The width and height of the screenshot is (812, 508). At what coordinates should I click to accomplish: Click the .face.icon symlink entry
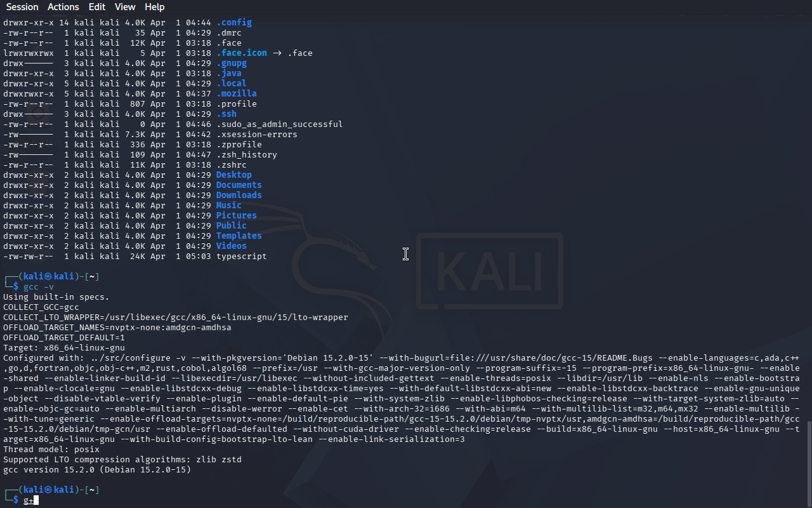[242, 53]
